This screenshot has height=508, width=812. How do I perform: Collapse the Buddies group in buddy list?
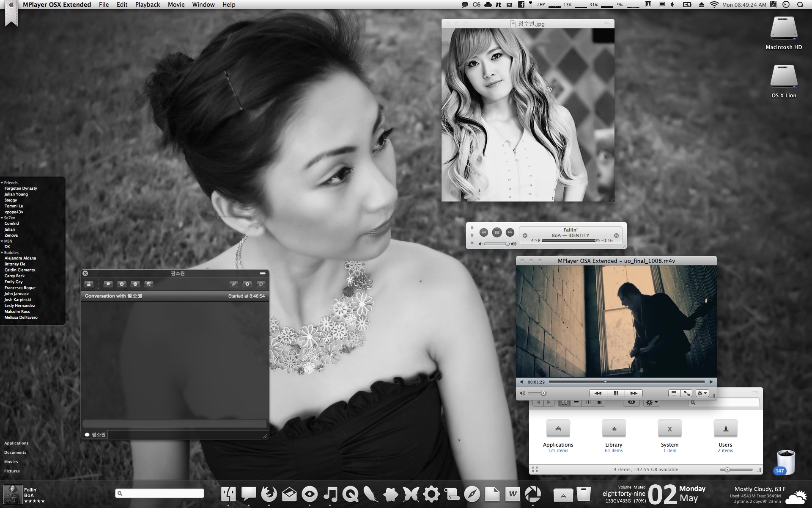(x=2, y=253)
